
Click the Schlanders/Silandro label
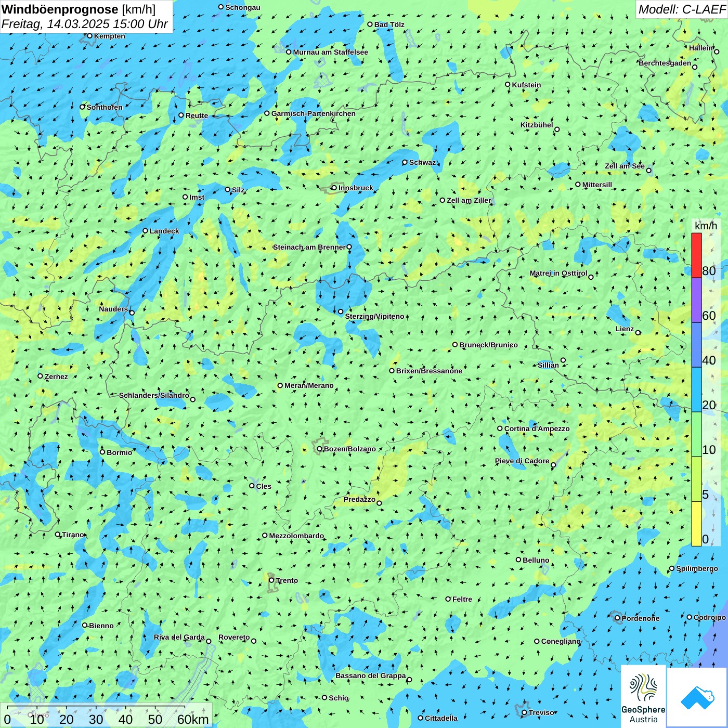(x=154, y=395)
